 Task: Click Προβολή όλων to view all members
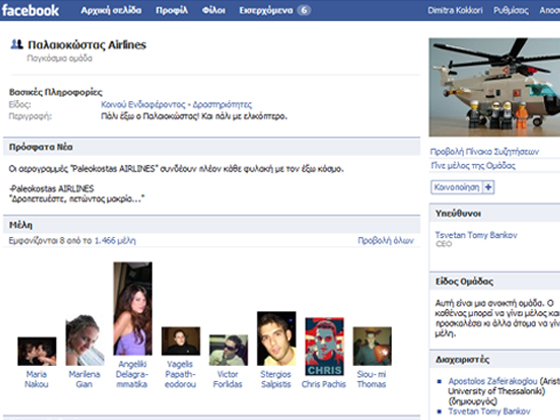click(386, 241)
